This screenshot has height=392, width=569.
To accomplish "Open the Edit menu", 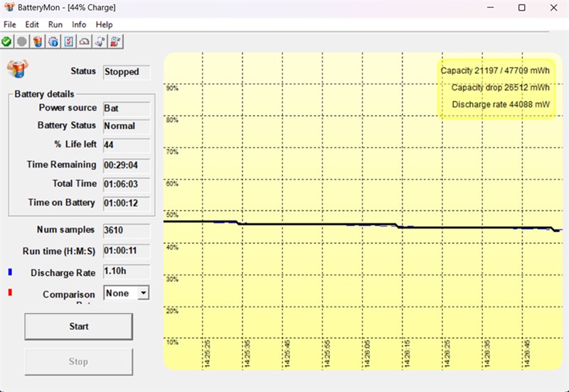I will coord(32,25).
